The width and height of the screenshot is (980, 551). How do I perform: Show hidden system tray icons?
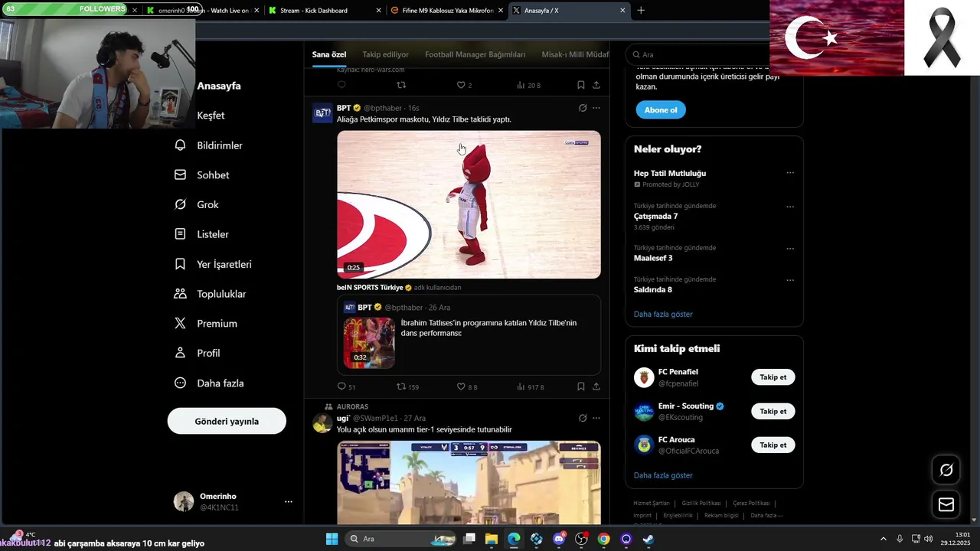(x=883, y=539)
